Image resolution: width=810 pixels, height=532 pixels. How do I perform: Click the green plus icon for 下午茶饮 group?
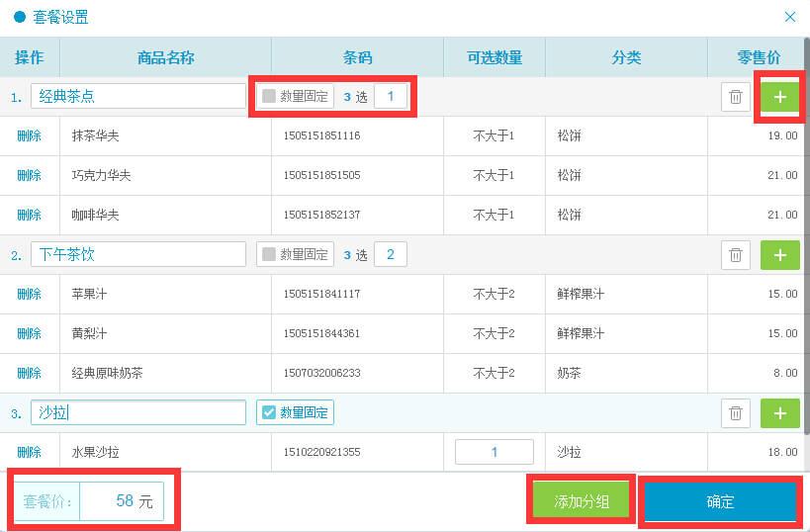tap(779, 255)
